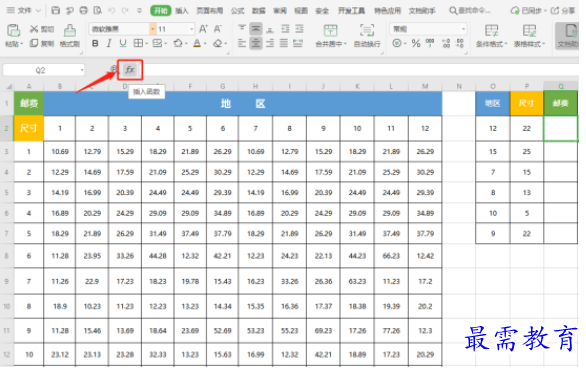
Task: Click the cell style/draw border icon
Action: pos(157,43)
